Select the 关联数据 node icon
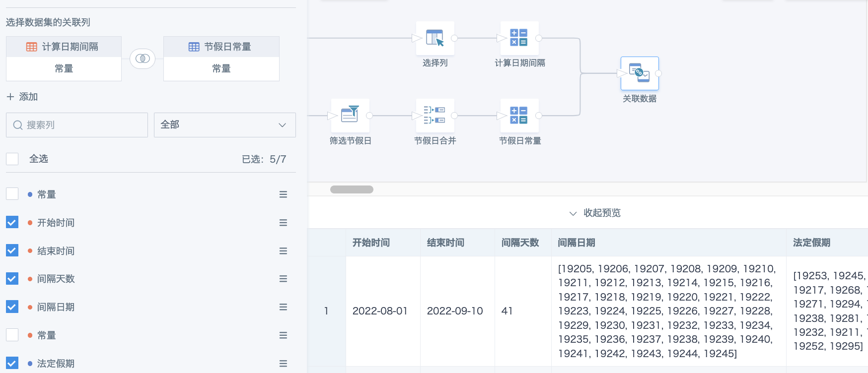This screenshot has height=373, width=868. click(x=640, y=73)
